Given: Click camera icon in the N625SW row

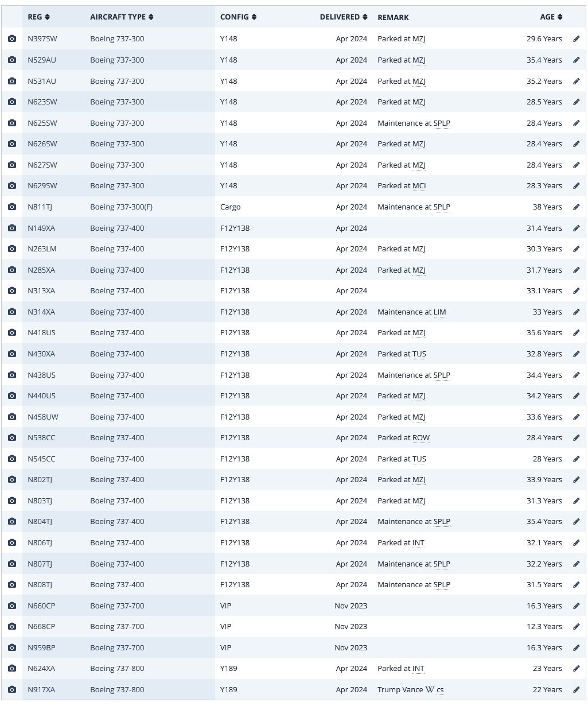Looking at the screenshot, I should [x=12, y=123].
